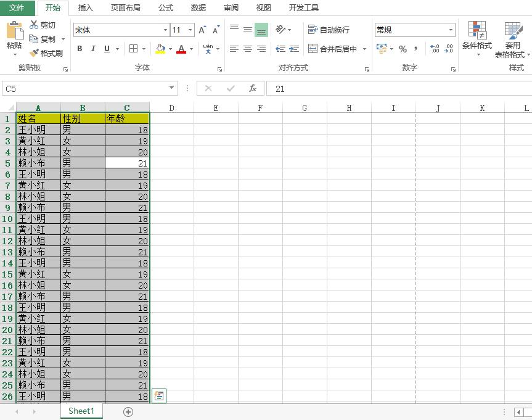Open the fill color dropdown arrow
Image resolution: width=532 pixels, height=420 pixels.
point(170,49)
